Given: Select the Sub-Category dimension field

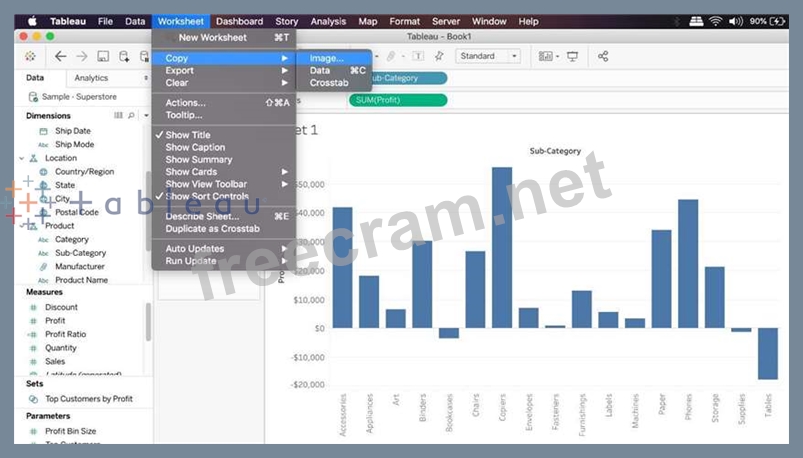Looking at the screenshot, I should click(80, 253).
